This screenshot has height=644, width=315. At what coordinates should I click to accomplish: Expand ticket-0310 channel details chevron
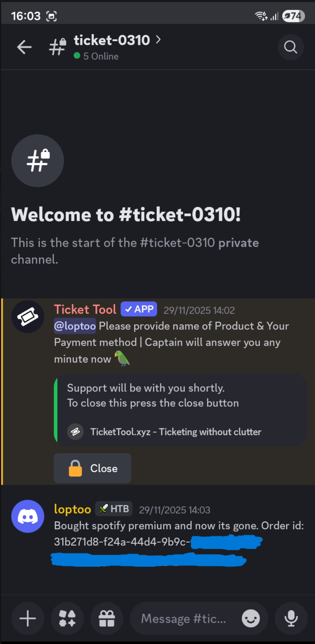[158, 39]
